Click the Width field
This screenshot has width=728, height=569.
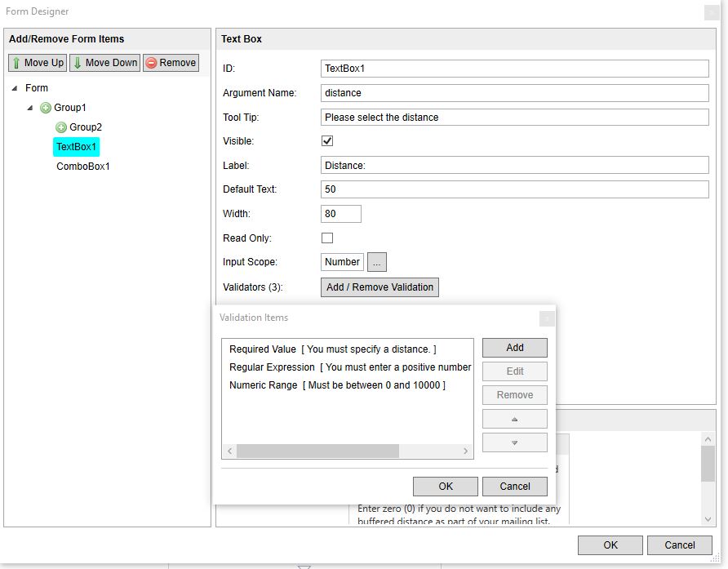click(x=341, y=214)
